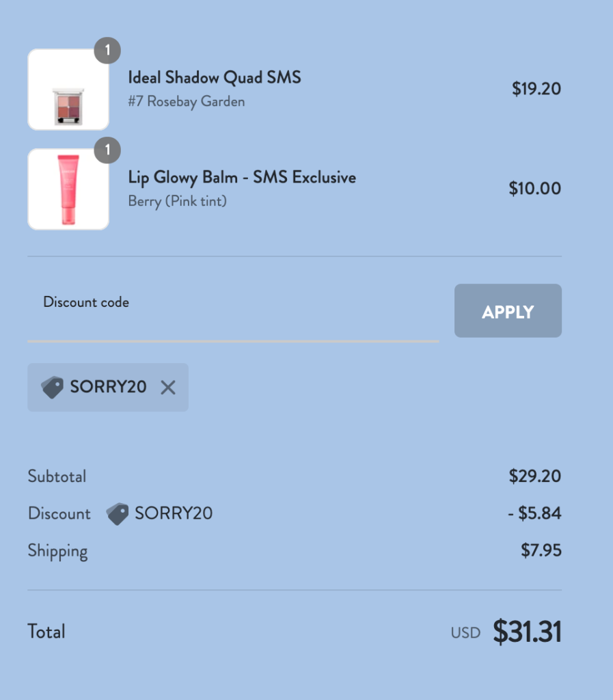The height and width of the screenshot is (700, 613).
Task: Click the Lip Glowy Balm product title
Action: click(x=242, y=178)
